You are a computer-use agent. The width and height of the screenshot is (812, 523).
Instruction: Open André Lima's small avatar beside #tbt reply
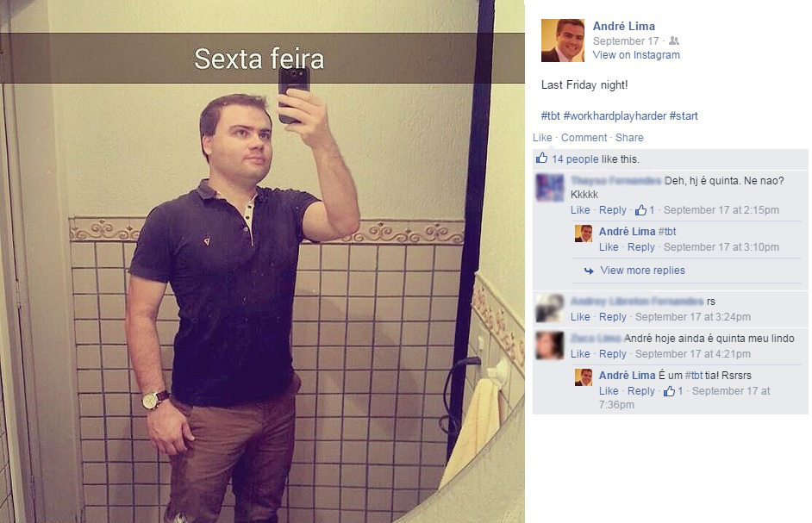tap(583, 233)
